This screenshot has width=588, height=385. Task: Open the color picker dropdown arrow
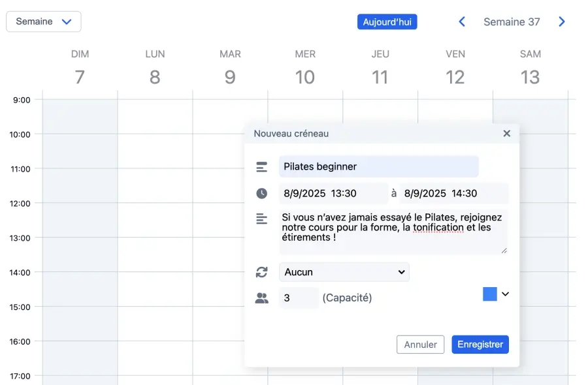[505, 294]
